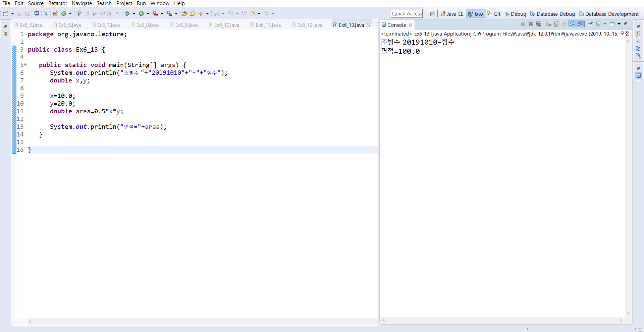Click the Open Perspective icon
Screen dimensions: 644x332
[433, 14]
